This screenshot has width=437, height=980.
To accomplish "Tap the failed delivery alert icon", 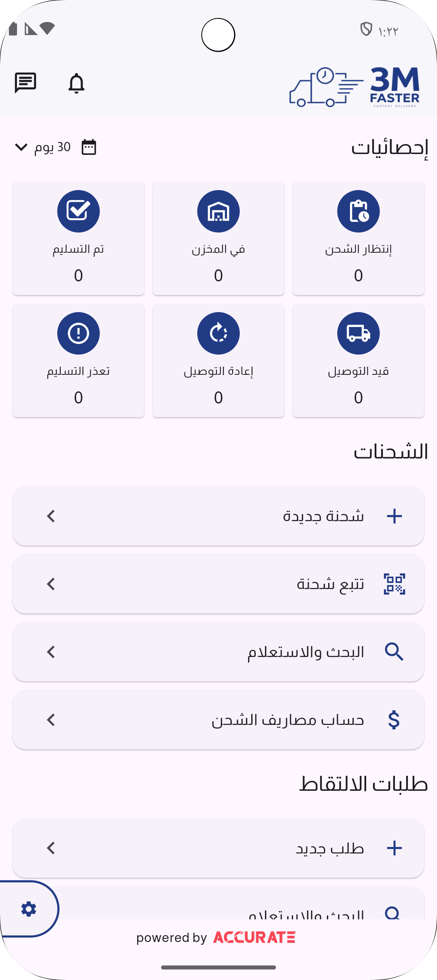I will [78, 334].
